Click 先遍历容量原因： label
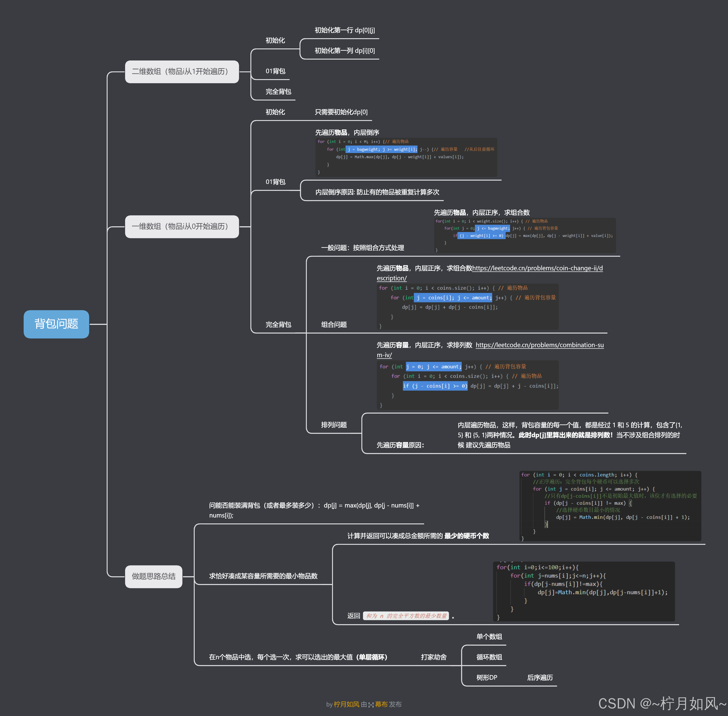 pos(400,445)
